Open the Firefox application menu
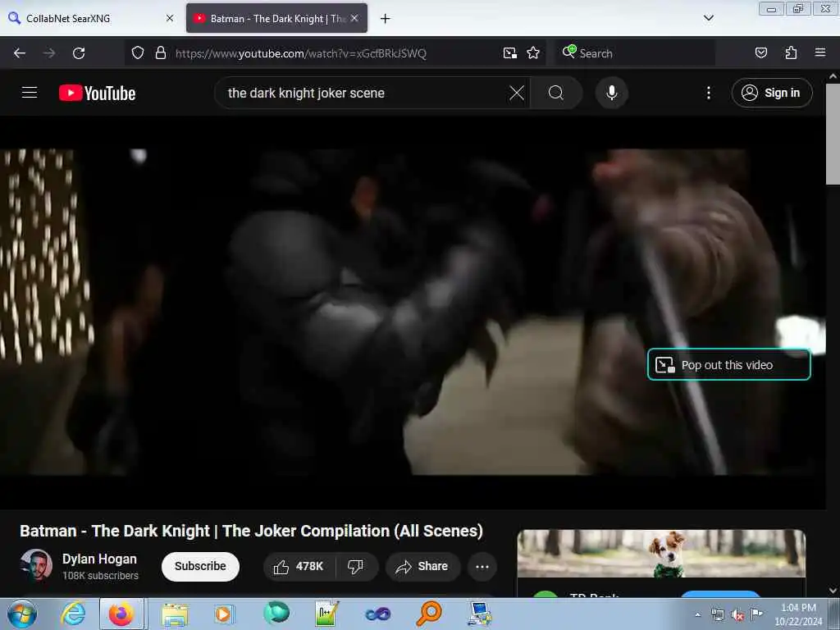The image size is (840, 630). point(820,53)
